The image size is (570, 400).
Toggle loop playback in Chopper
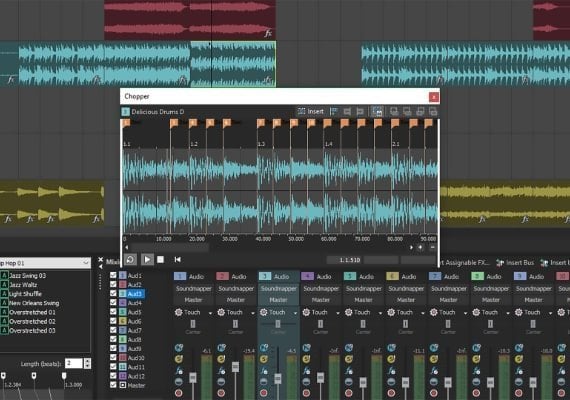click(130, 259)
